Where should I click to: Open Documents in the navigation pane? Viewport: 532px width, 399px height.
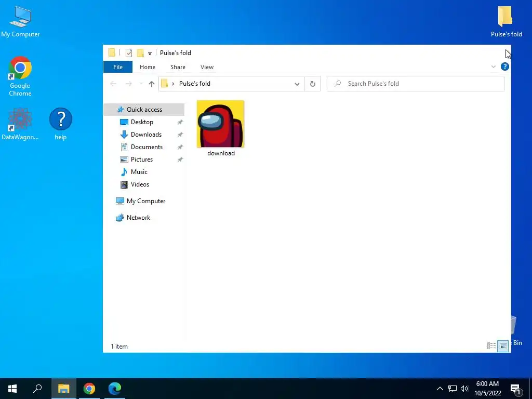click(x=147, y=147)
